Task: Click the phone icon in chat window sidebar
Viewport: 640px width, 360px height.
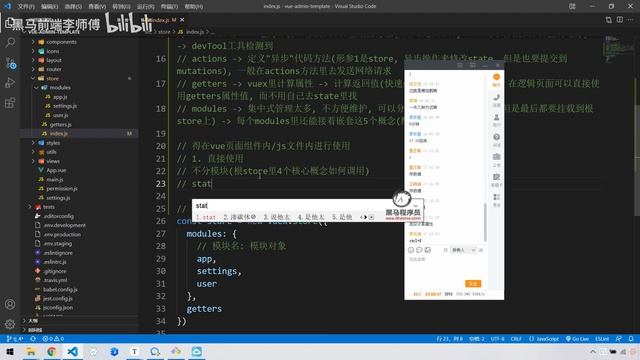Action: (x=496, y=98)
